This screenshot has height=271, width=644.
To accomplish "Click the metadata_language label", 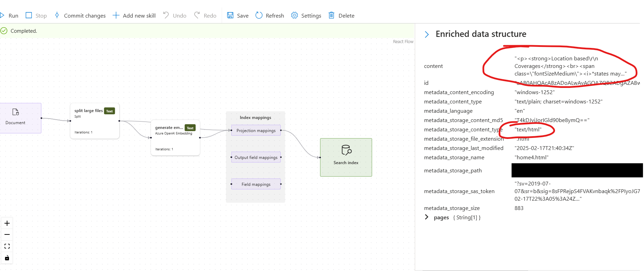I will pyautogui.click(x=448, y=111).
